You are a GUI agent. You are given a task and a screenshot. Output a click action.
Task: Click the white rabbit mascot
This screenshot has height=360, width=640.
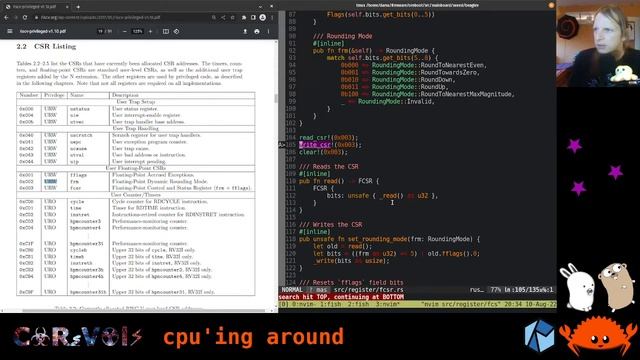coord(577,287)
